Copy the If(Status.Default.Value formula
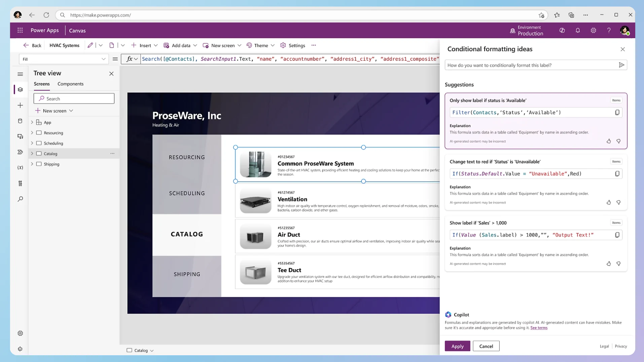The height and width of the screenshot is (362, 644). [x=617, y=174]
